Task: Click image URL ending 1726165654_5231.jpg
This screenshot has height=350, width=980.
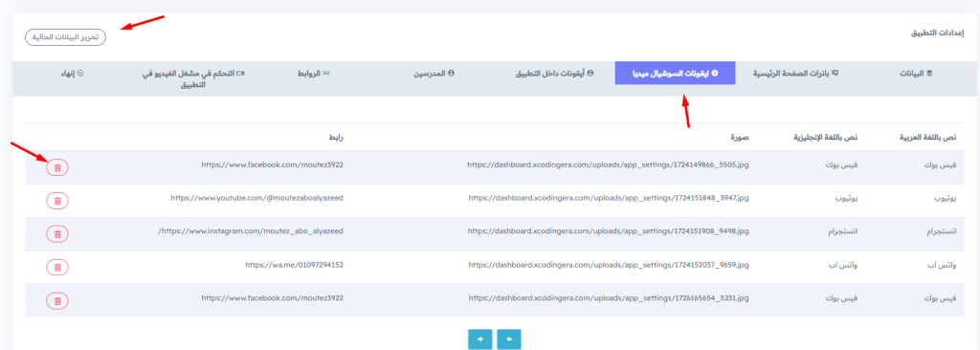Action: (608, 298)
